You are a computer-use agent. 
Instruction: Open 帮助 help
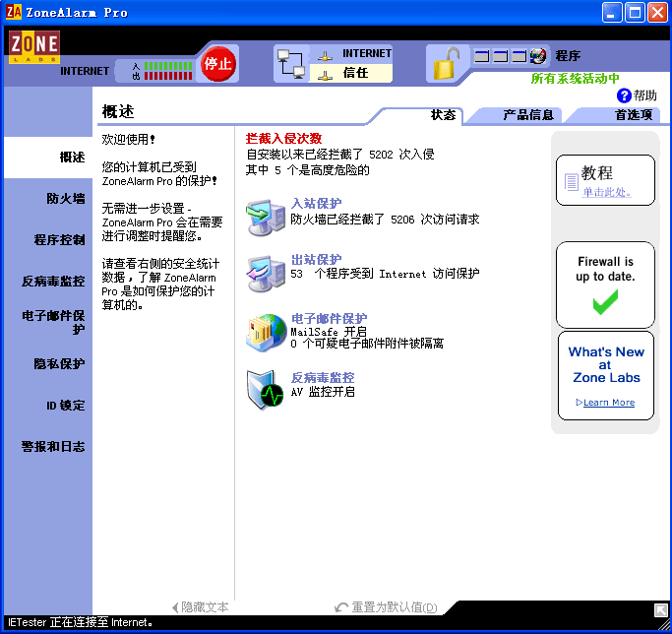[x=637, y=95]
